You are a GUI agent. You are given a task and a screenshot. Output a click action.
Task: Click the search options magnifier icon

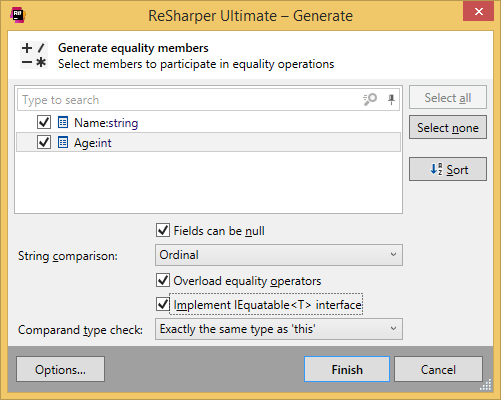tap(370, 99)
